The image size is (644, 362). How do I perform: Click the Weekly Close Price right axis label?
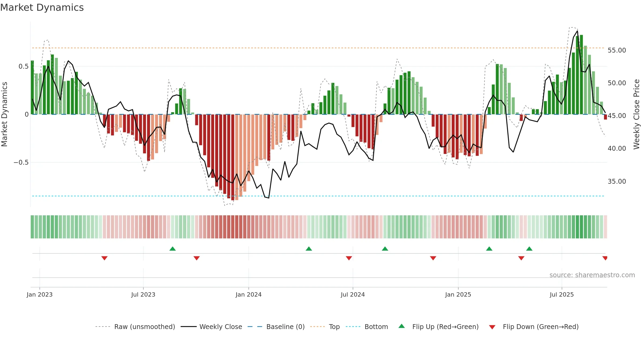636,114
